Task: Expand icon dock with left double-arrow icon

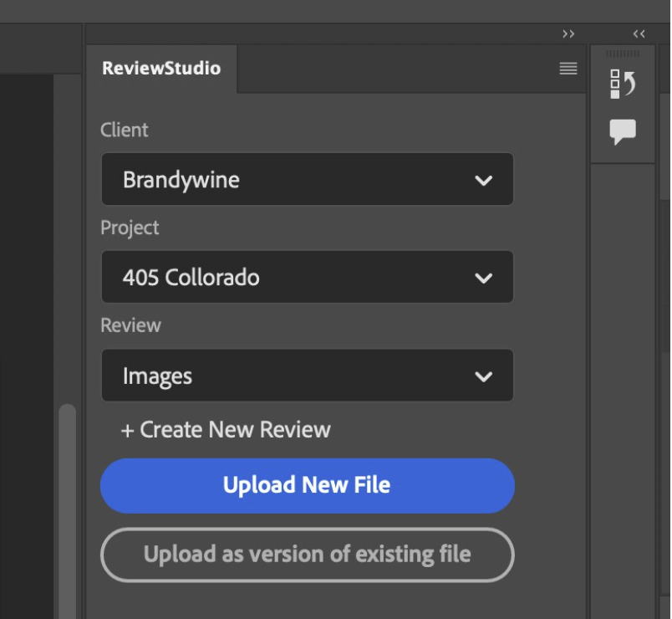Action: [x=639, y=34]
